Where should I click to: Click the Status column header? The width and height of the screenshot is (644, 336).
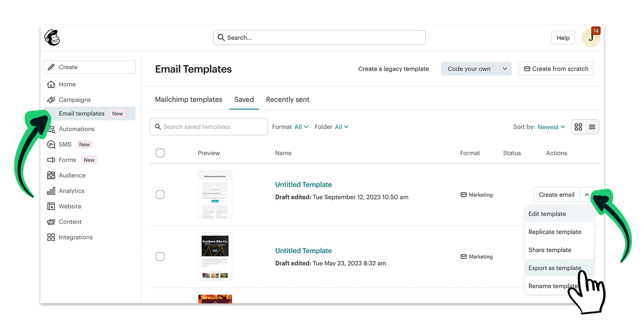pyautogui.click(x=512, y=153)
